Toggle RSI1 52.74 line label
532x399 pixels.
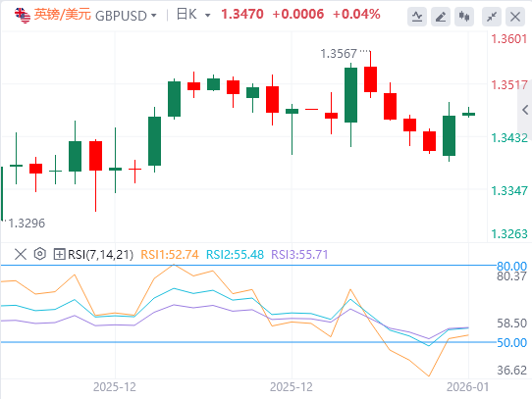169,254
